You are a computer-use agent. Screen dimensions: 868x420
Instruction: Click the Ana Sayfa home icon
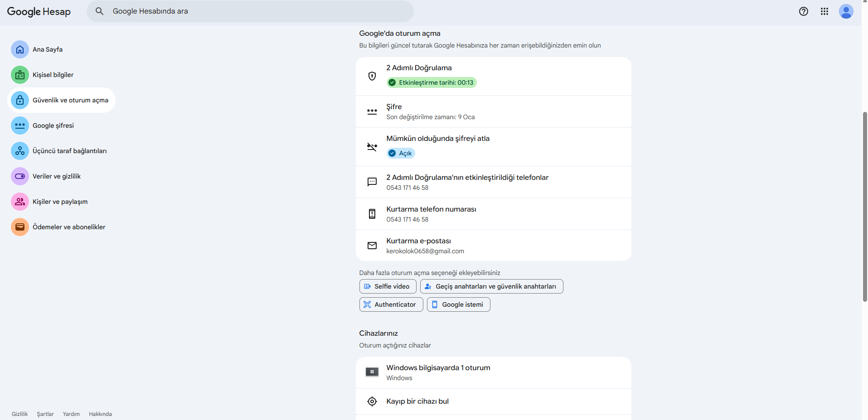pyautogui.click(x=20, y=49)
